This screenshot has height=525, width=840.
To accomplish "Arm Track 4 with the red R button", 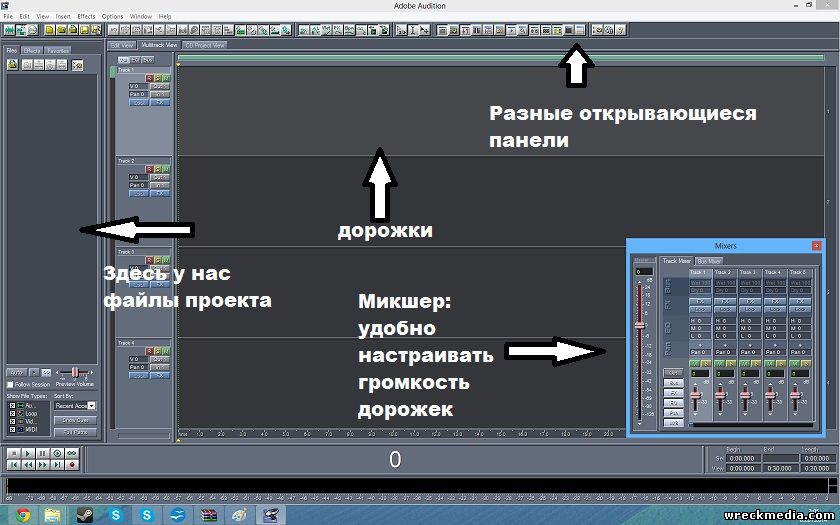I will (149, 351).
